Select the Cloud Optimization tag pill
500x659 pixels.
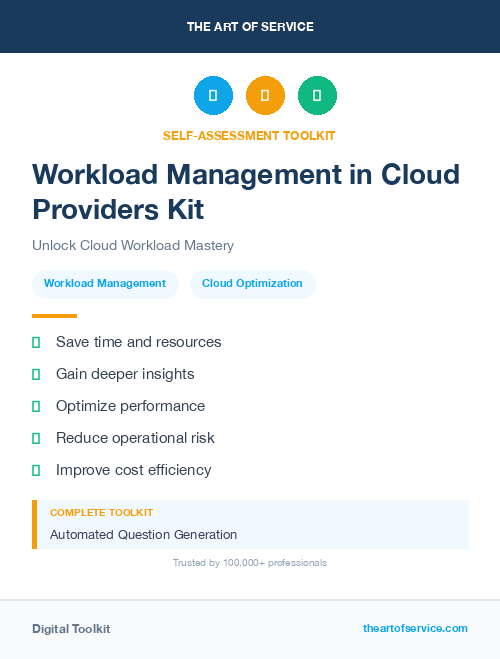tap(253, 284)
